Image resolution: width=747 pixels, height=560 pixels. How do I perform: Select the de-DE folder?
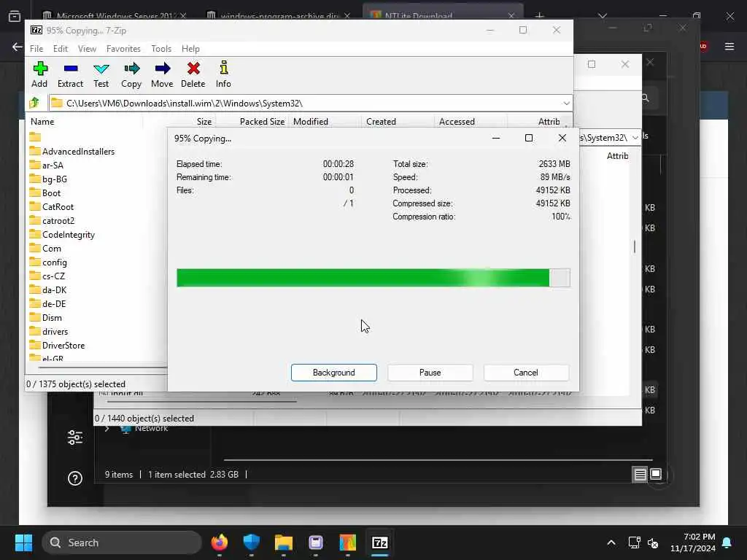(x=47, y=303)
